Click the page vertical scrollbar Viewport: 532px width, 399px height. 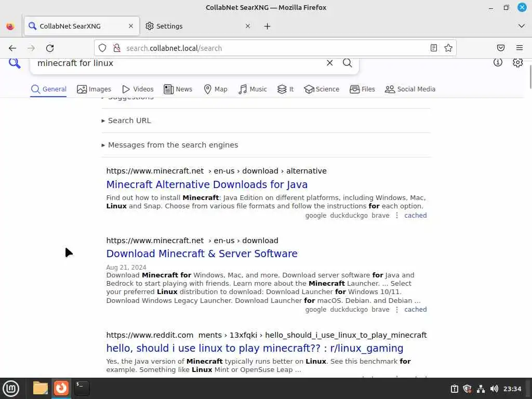point(529,77)
